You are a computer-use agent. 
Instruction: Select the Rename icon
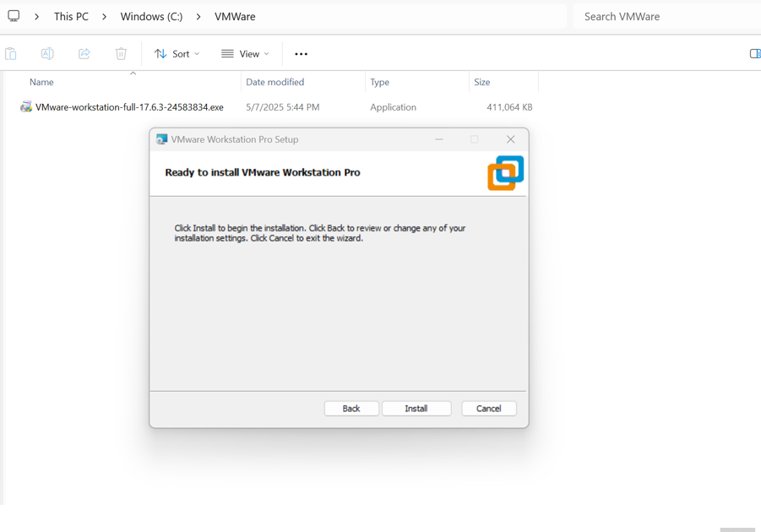[47, 53]
